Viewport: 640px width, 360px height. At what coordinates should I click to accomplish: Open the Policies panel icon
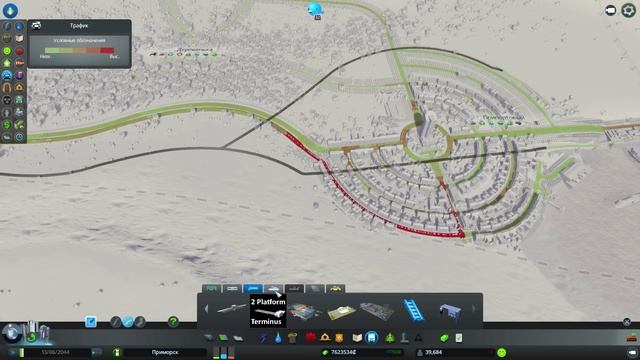coord(459,338)
